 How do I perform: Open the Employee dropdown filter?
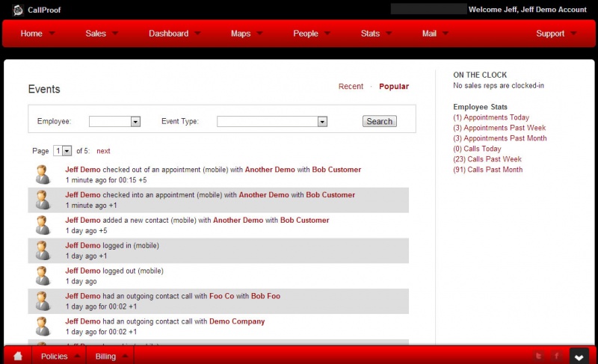point(115,121)
